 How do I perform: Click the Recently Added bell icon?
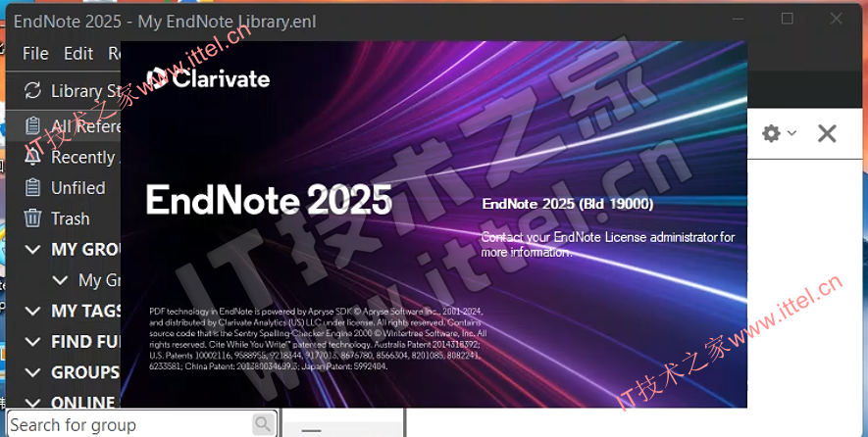pos(32,157)
